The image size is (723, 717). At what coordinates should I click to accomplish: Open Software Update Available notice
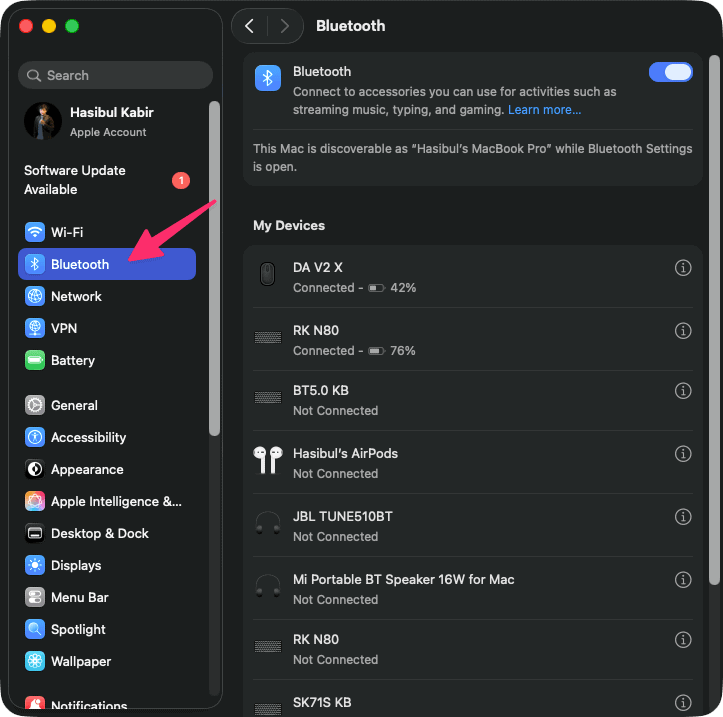click(107, 180)
